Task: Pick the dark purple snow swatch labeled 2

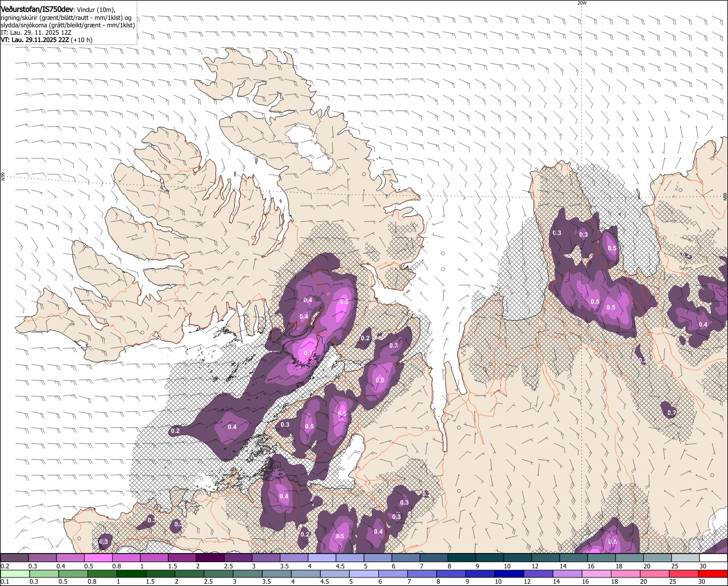Action: point(210,558)
